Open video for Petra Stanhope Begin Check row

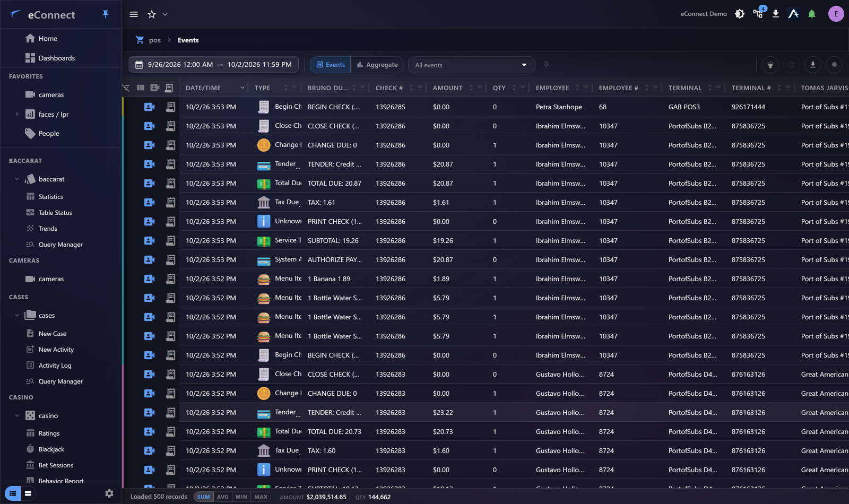[x=150, y=107]
